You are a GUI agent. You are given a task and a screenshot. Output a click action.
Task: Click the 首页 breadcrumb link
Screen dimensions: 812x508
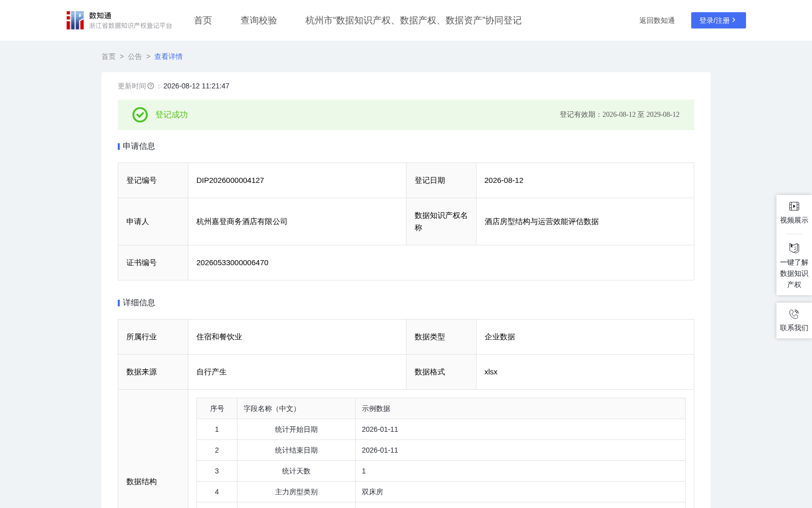(x=109, y=56)
